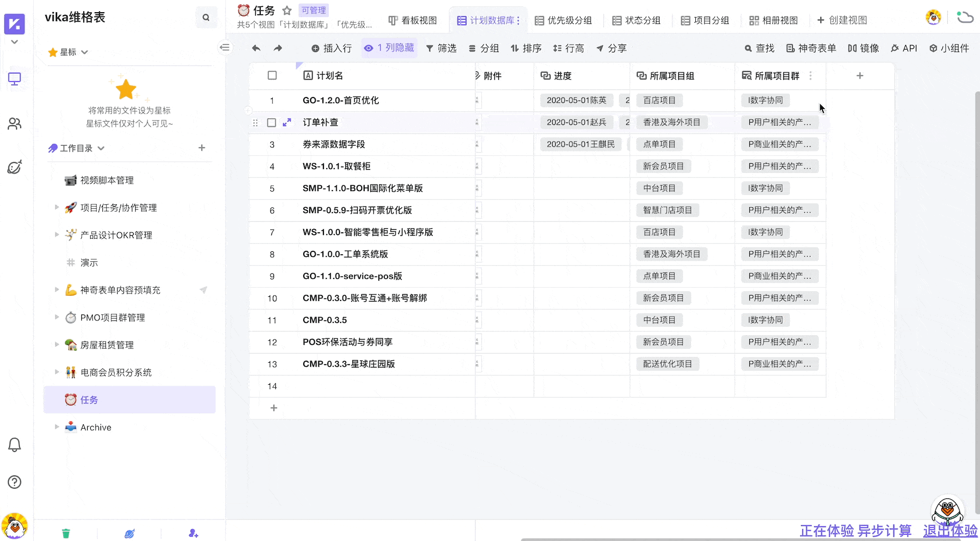Click the redo arrow in toolbar
The image size is (980, 541).
click(x=278, y=48)
